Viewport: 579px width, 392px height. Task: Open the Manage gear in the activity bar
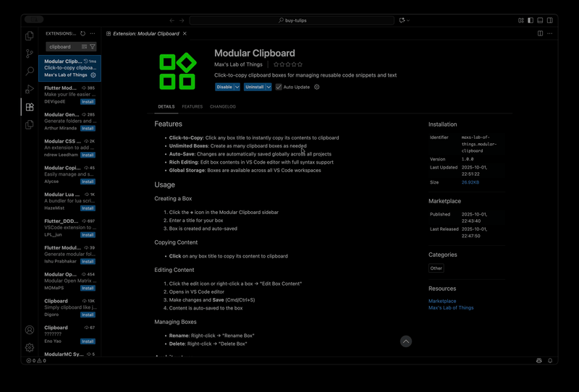pos(30,347)
